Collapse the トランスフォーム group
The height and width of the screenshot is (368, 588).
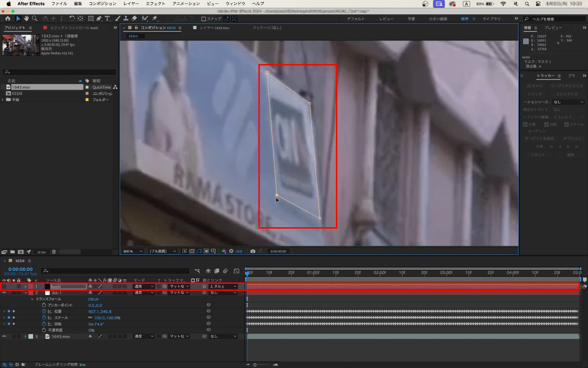[x=32, y=299]
